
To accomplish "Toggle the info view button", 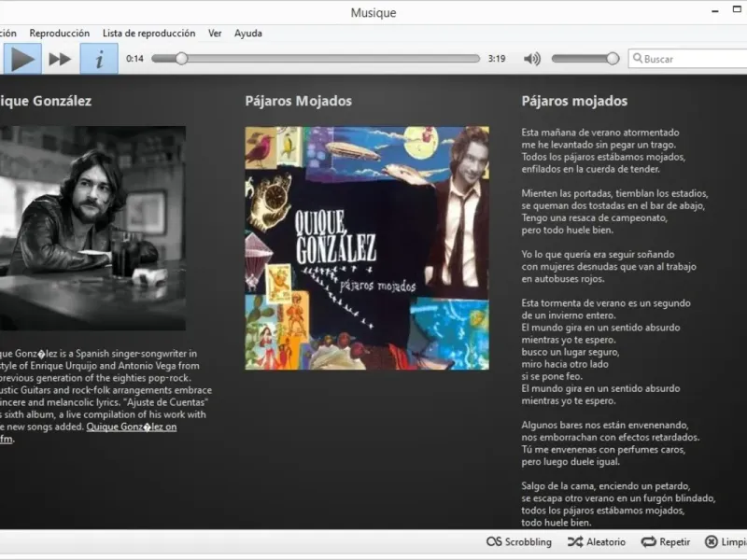I will (99, 59).
